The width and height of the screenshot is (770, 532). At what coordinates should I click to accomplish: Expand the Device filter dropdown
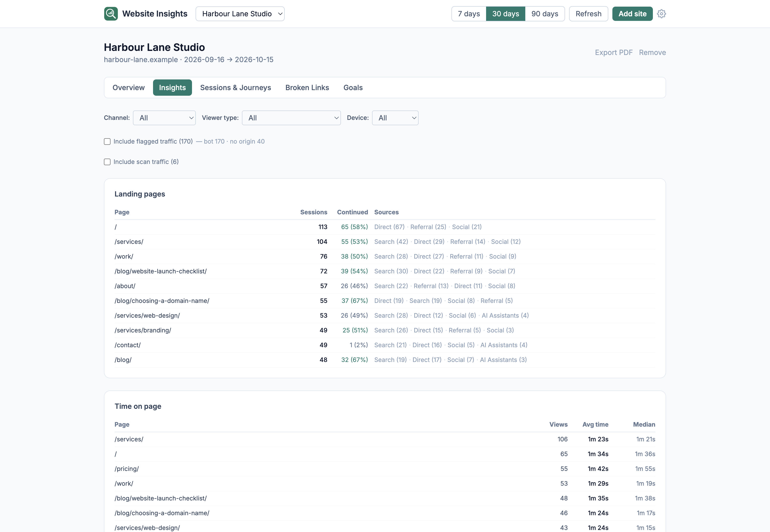tap(395, 118)
